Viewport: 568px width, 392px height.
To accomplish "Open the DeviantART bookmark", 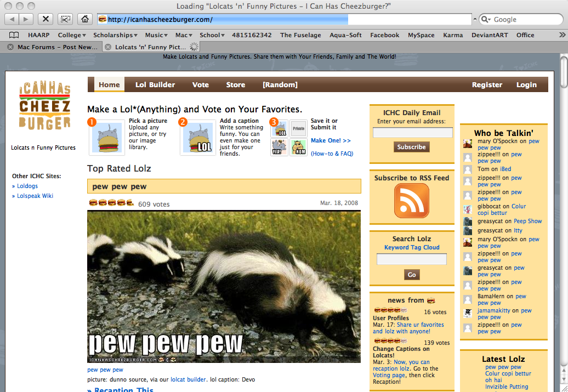I will 490,35.
